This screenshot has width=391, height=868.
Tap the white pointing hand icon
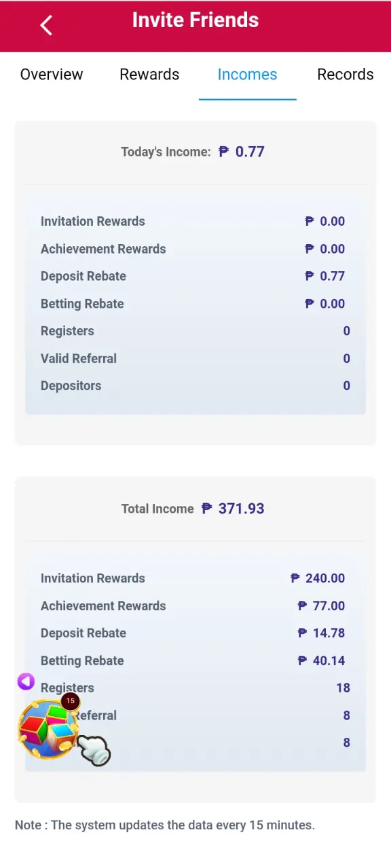(94, 751)
